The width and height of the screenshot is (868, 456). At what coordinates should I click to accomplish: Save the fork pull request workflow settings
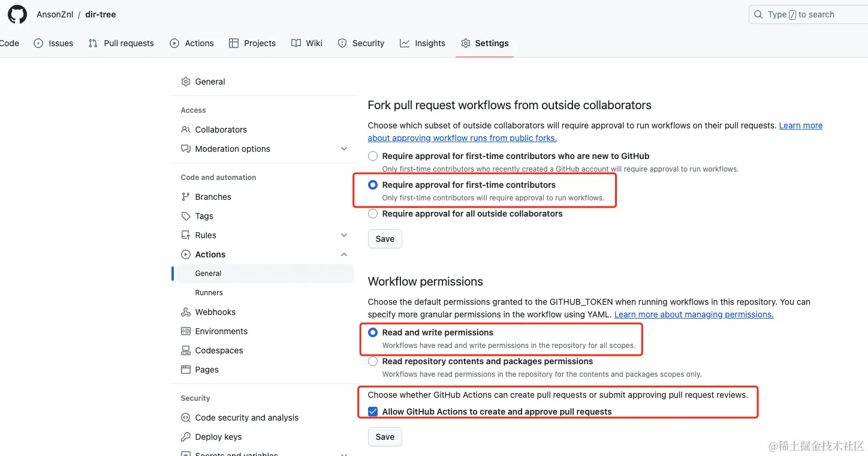[385, 239]
